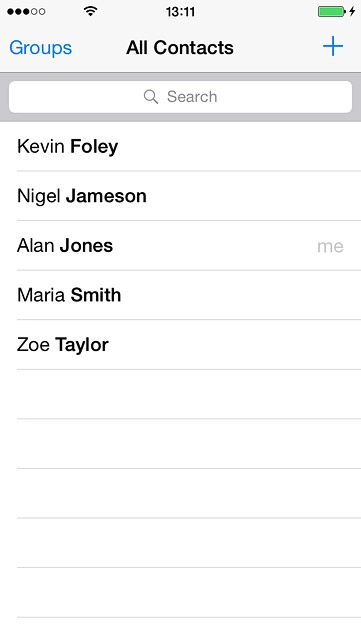
Task: Tap the charging bolt icon
Action: click(x=352, y=11)
